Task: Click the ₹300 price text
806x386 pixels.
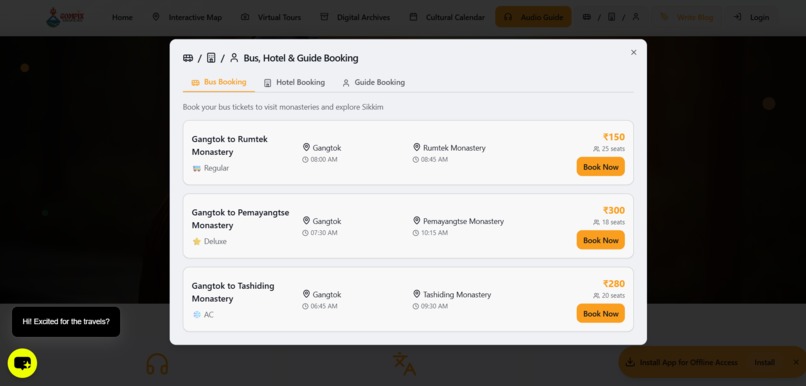Action: [x=614, y=211]
